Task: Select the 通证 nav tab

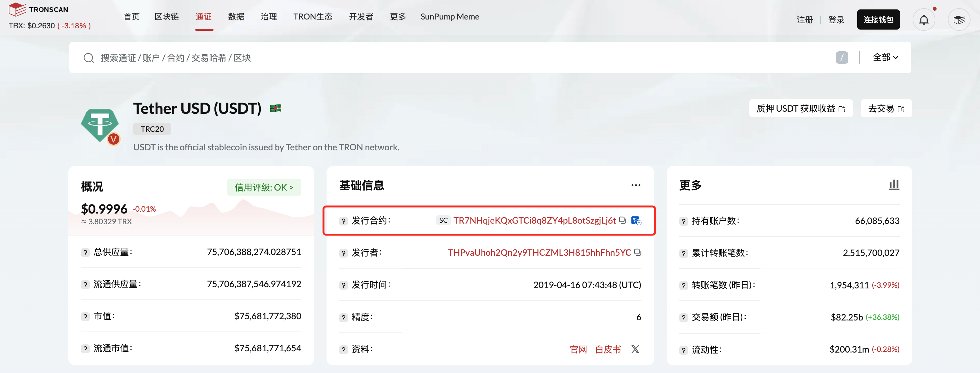Action: [203, 17]
